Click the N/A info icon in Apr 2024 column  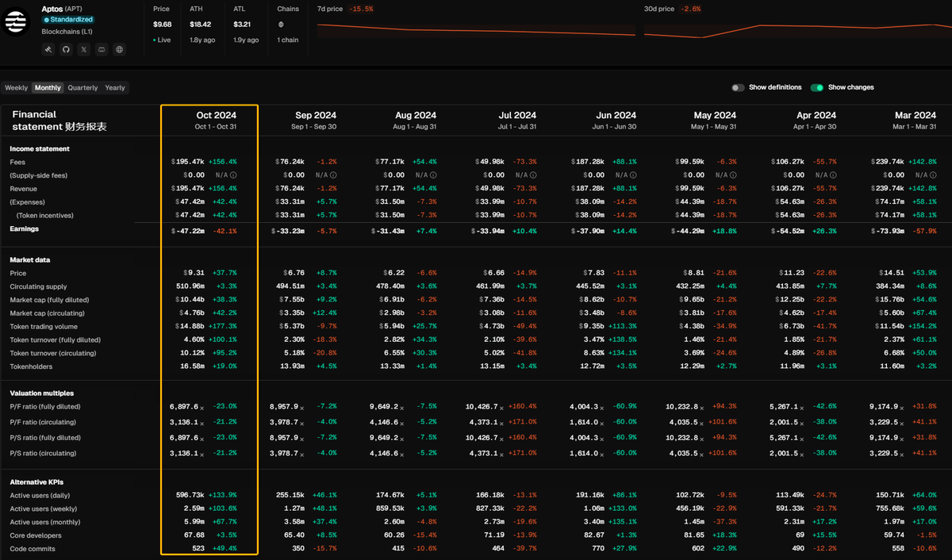833,175
